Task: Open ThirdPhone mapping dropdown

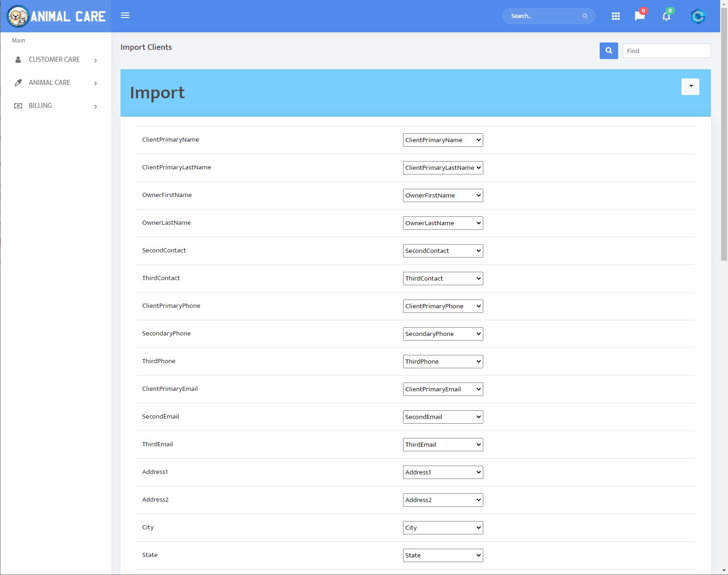Action: 443,361
